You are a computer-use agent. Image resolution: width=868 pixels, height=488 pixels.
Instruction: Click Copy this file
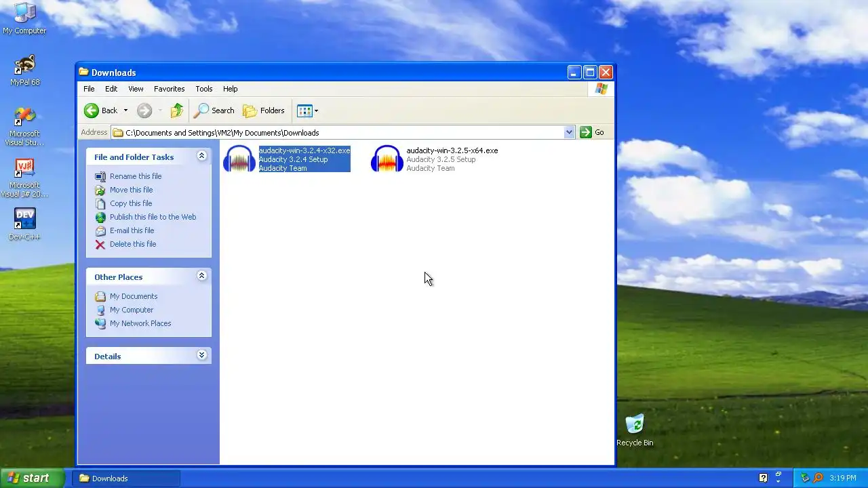(131, 203)
